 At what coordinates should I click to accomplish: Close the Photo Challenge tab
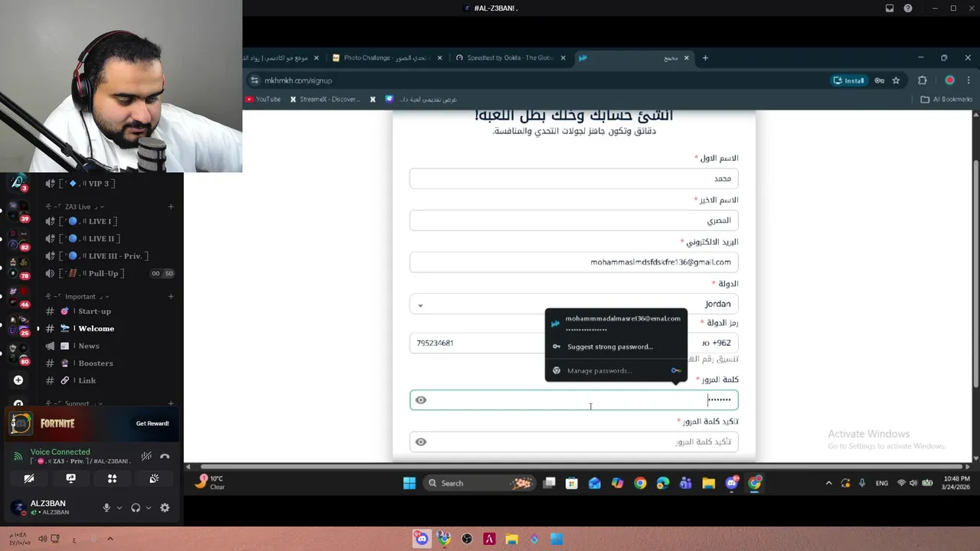coord(439,58)
